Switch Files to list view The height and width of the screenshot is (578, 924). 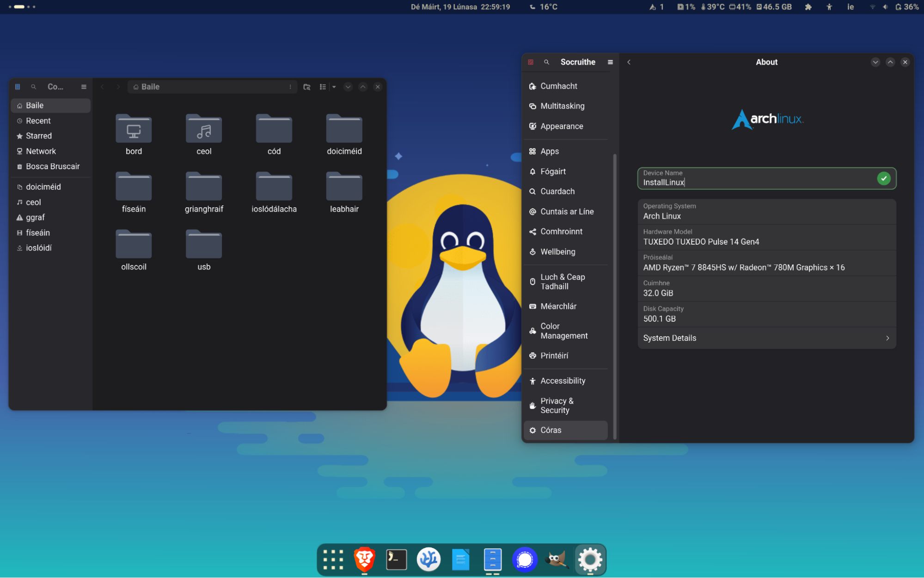322,86
